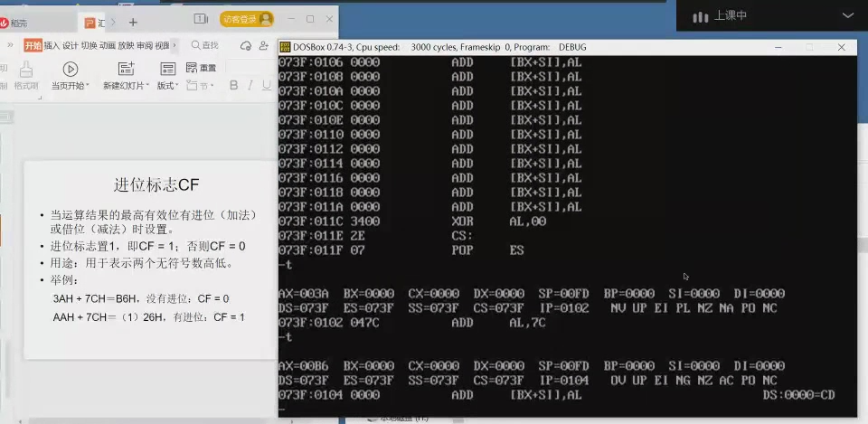Close the DOSBox window

841,48
